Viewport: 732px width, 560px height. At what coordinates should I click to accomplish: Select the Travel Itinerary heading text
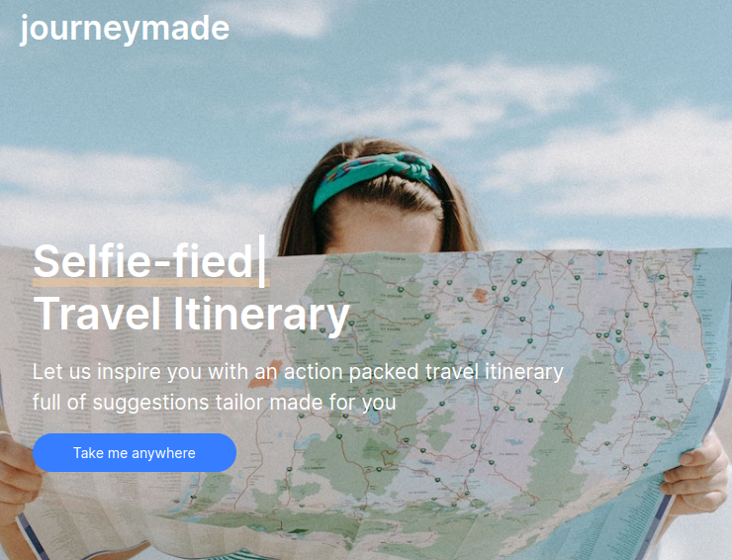pos(191,315)
